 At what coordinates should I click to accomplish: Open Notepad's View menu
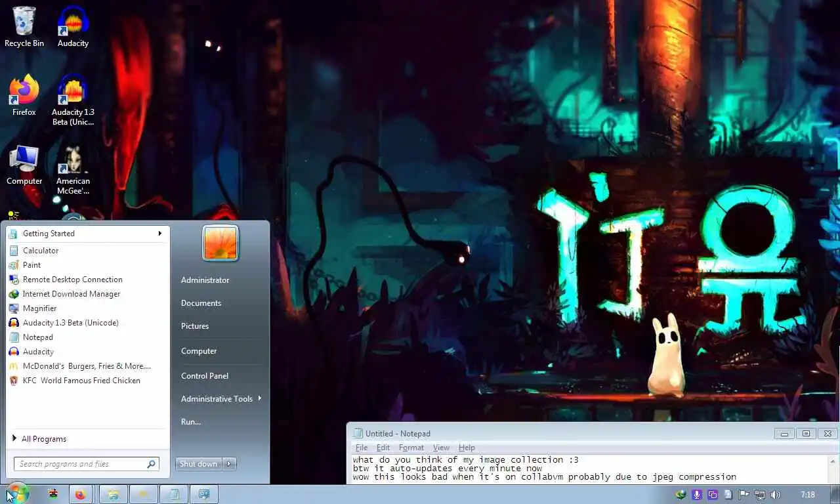coord(441,448)
